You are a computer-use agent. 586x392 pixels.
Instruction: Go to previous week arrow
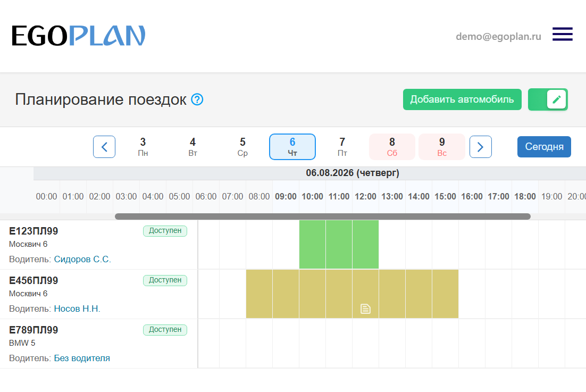(104, 147)
